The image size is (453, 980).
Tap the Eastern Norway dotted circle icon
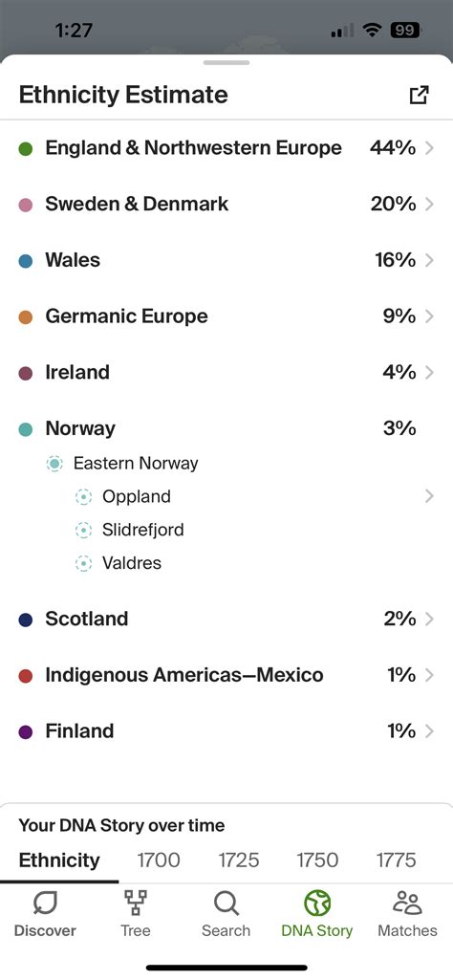click(55, 463)
